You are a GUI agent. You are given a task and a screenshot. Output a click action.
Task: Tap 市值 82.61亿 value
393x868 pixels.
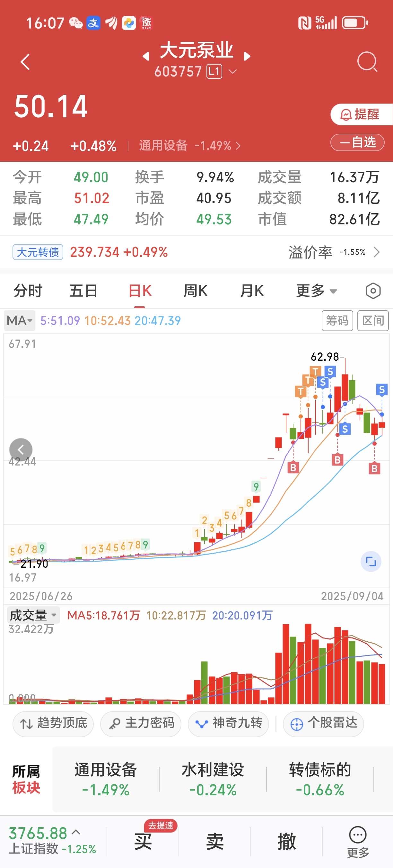pos(354,219)
